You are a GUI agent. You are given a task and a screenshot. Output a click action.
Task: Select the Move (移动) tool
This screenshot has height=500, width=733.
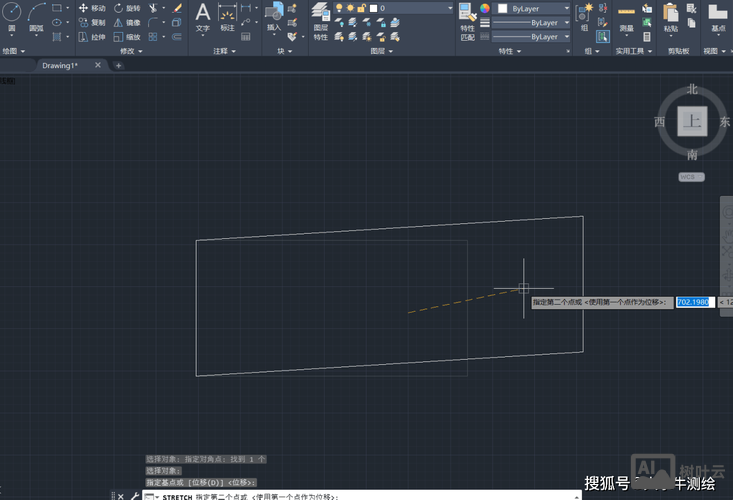91,8
